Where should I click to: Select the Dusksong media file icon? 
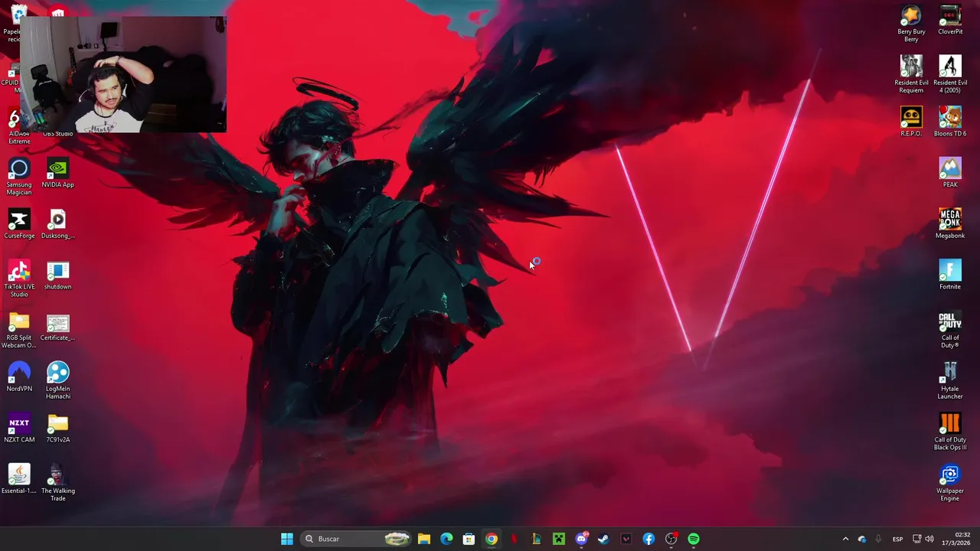[x=57, y=224]
